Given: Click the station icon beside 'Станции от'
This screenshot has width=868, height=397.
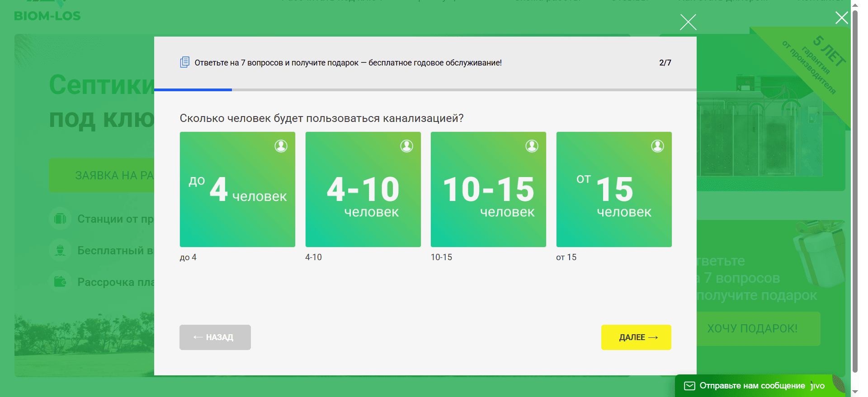Looking at the screenshot, I should pos(60,219).
